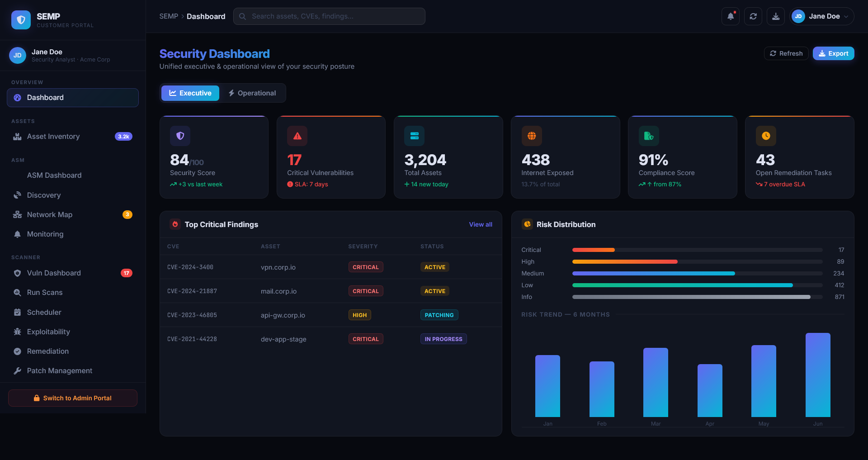The image size is (868, 460).
Task: Click CVE-2024-21887 in findings table
Action: [x=192, y=291]
